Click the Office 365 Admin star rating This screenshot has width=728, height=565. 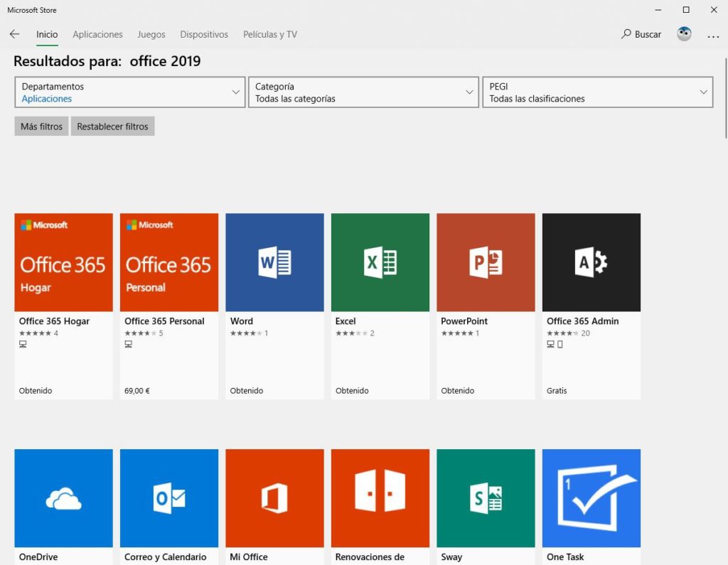[563, 333]
